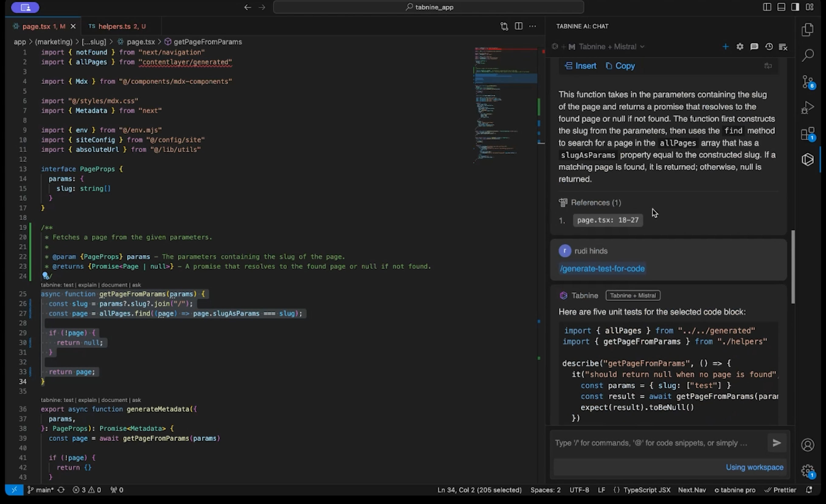Open the Extensions view icon
The image size is (826, 504).
tap(807, 134)
